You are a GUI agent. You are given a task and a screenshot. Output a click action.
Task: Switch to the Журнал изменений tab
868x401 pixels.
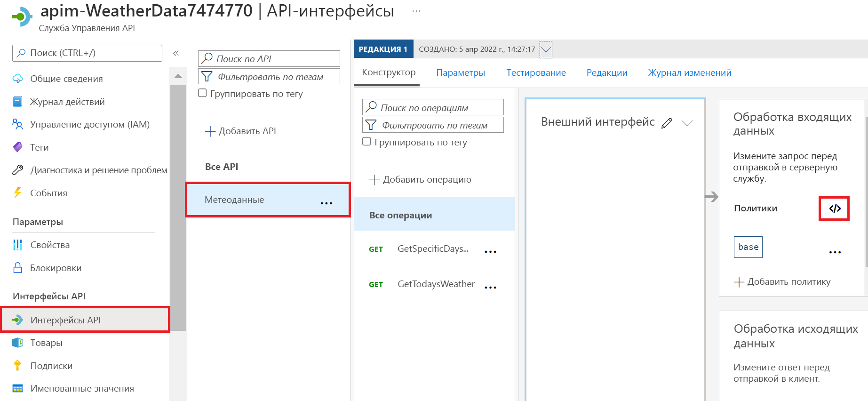690,72
